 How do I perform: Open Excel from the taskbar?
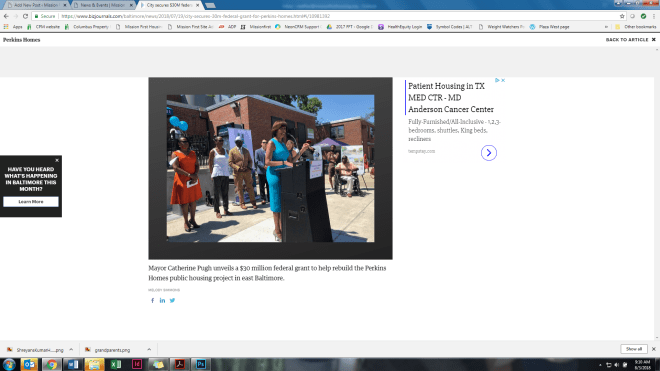[x=116, y=364]
